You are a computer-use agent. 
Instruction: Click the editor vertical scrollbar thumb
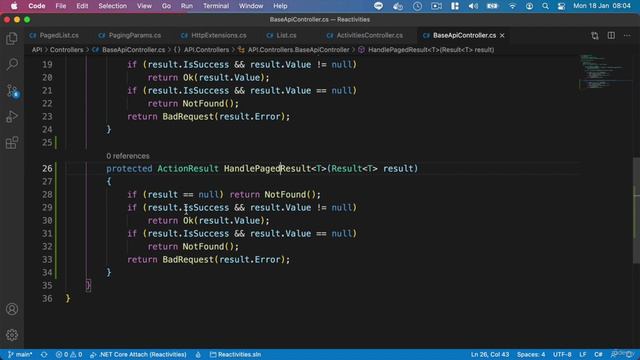coord(636,210)
